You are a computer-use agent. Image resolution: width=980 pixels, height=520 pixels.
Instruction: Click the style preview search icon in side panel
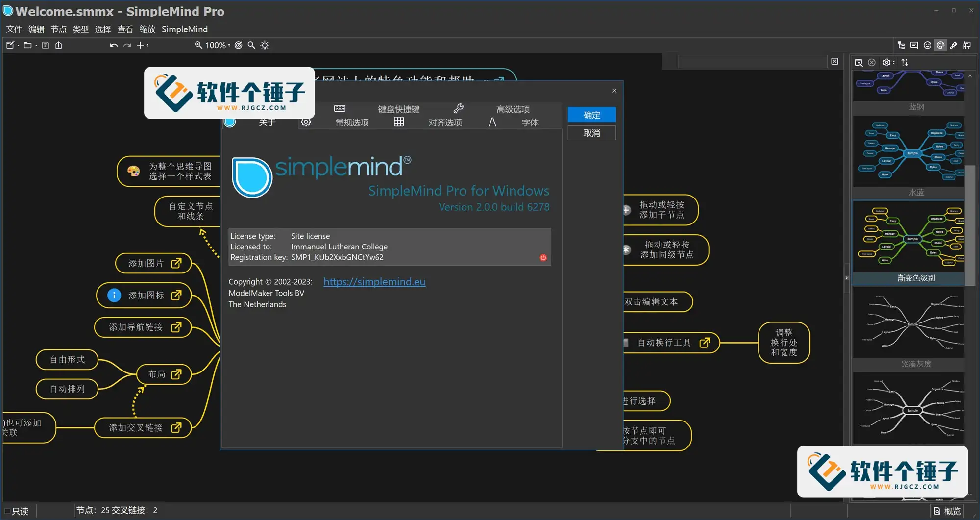point(858,62)
